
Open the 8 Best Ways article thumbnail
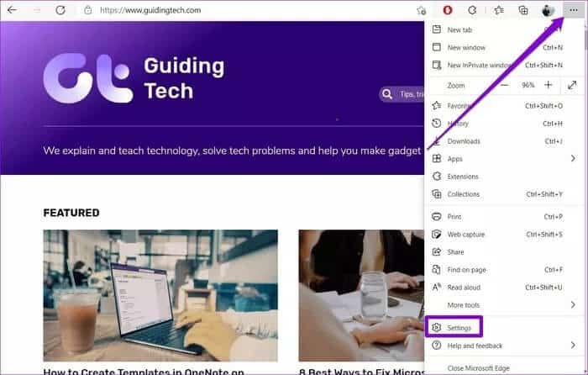tap(361, 295)
